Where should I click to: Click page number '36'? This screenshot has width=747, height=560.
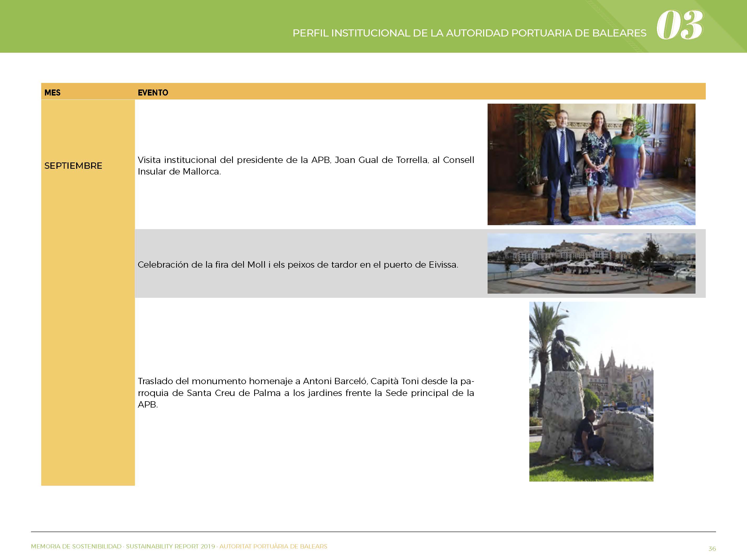pyautogui.click(x=712, y=549)
